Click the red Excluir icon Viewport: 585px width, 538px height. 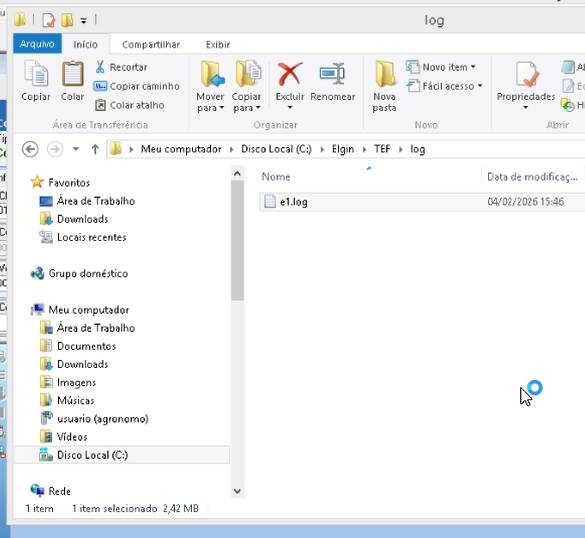[x=290, y=73]
